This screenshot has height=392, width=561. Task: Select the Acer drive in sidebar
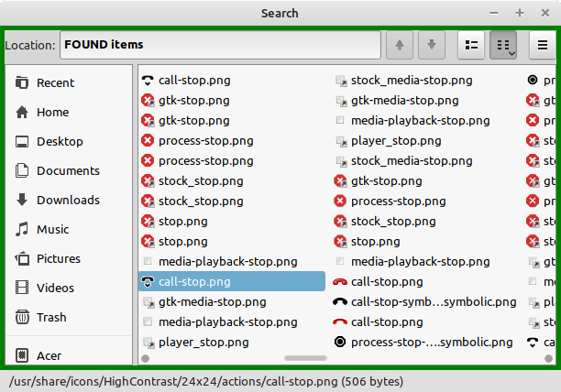[x=68, y=355]
